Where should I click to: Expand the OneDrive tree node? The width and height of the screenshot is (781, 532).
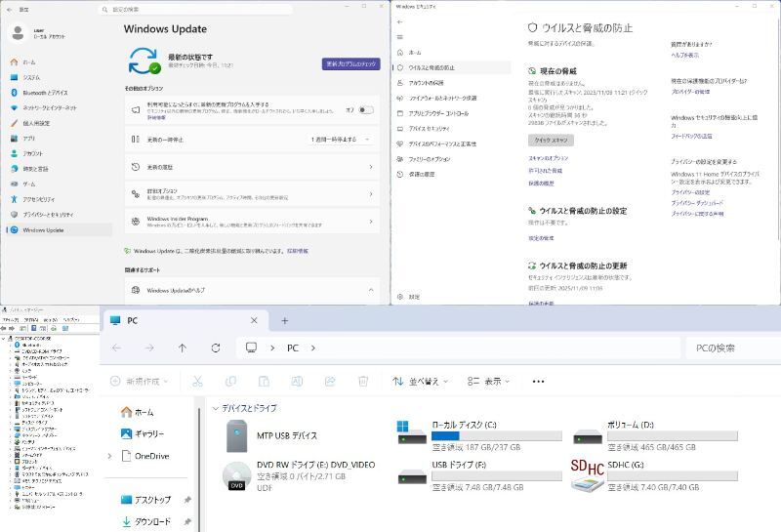pyautogui.click(x=109, y=456)
